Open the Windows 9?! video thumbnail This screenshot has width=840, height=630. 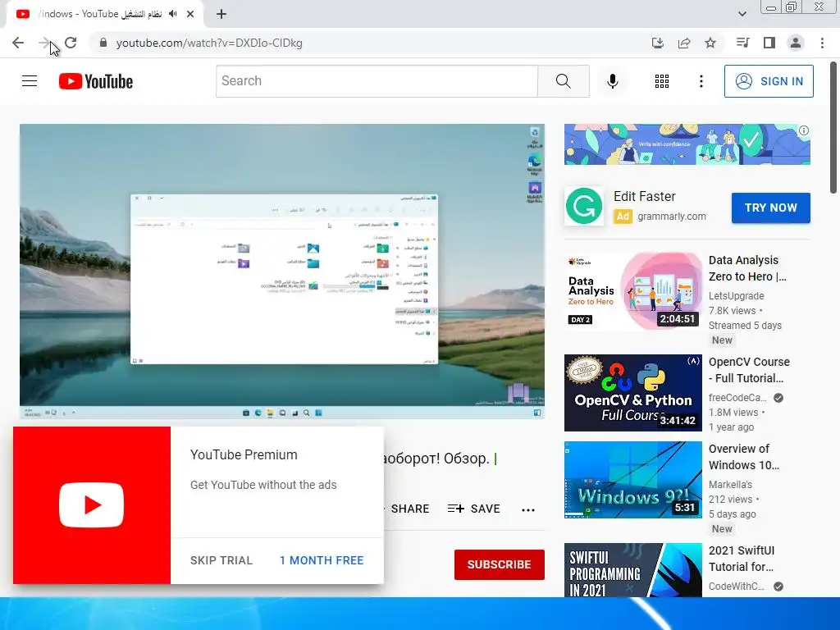pos(632,479)
